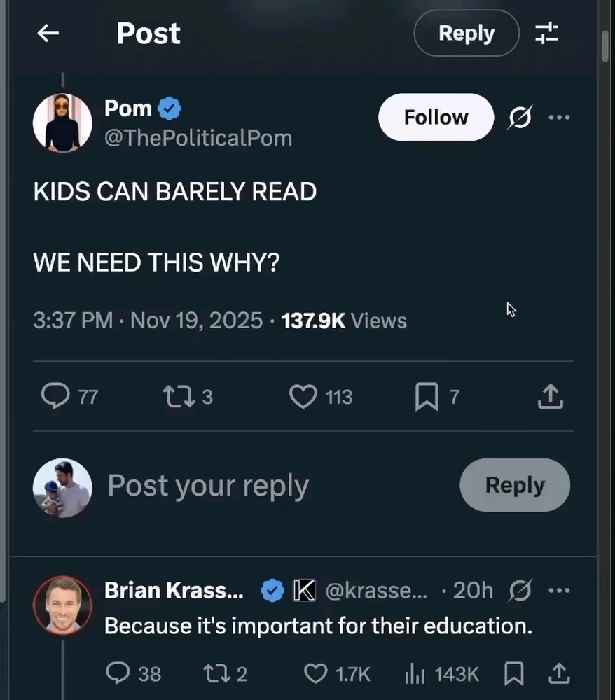Open the three-dot menu on Pom's post

tap(559, 118)
